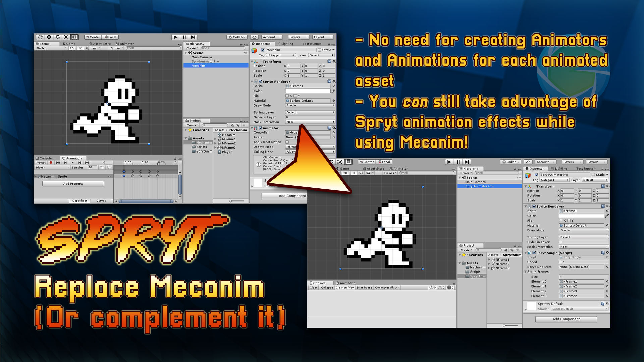This screenshot has height=362, width=644.
Task: Enable Apply Root Motion checkbox
Action: tap(287, 142)
